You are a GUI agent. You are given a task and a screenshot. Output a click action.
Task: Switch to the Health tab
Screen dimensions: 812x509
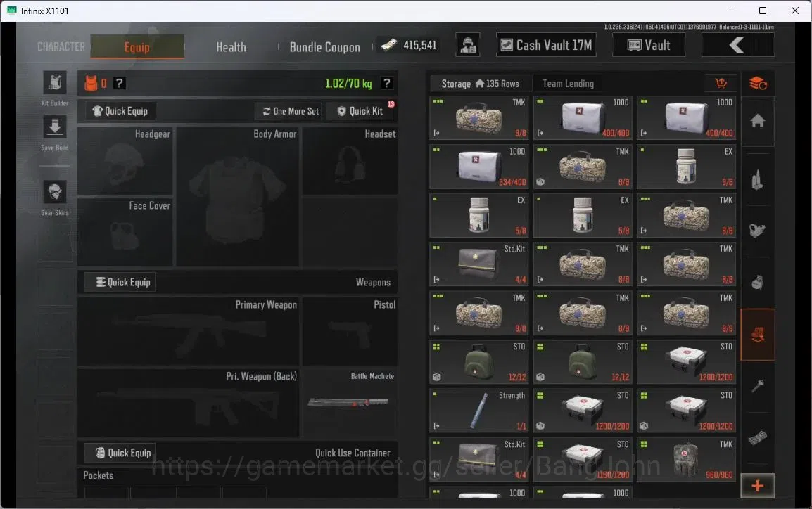(x=231, y=47)
